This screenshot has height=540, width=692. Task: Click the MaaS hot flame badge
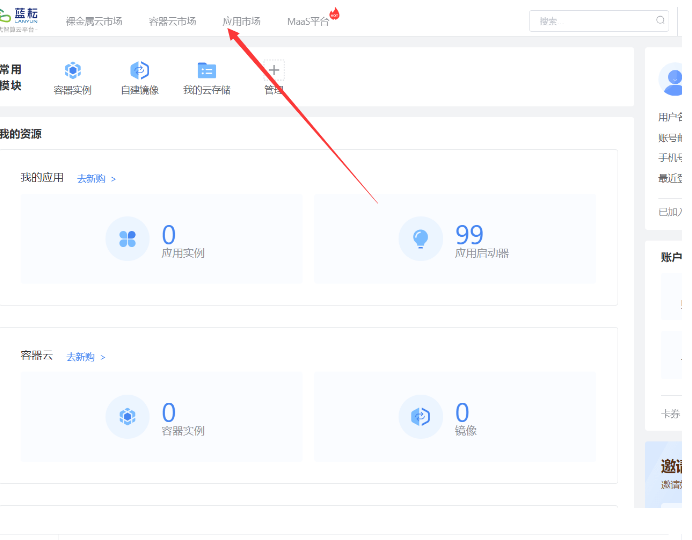pos(334,13)
